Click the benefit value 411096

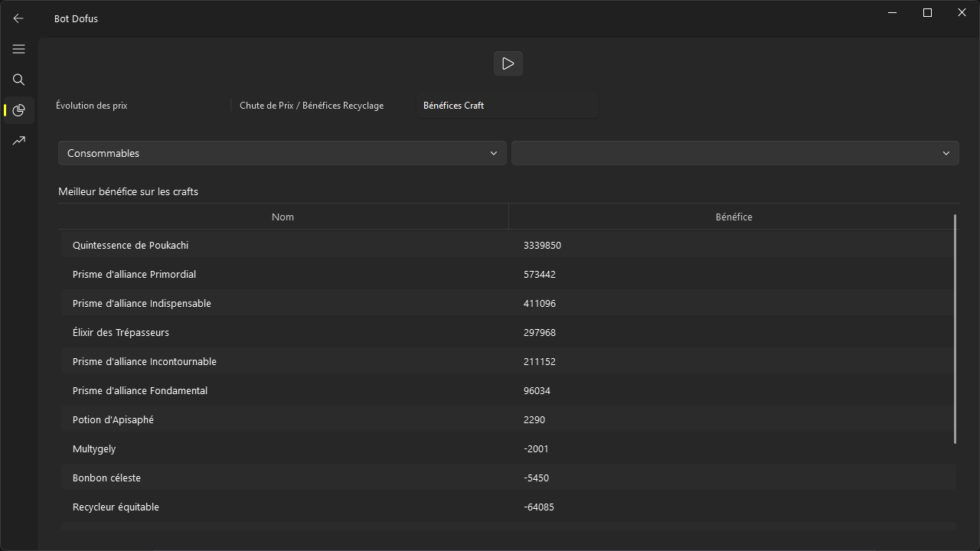540,303
